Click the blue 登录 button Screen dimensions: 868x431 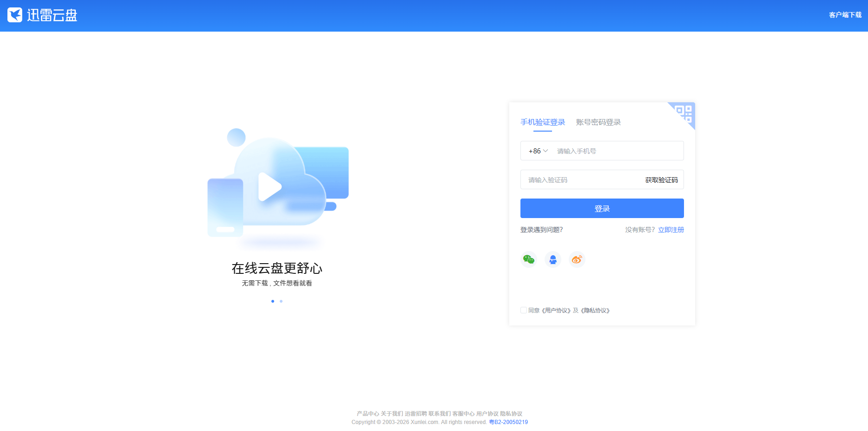pyautogui.click(x=602, y=208)
